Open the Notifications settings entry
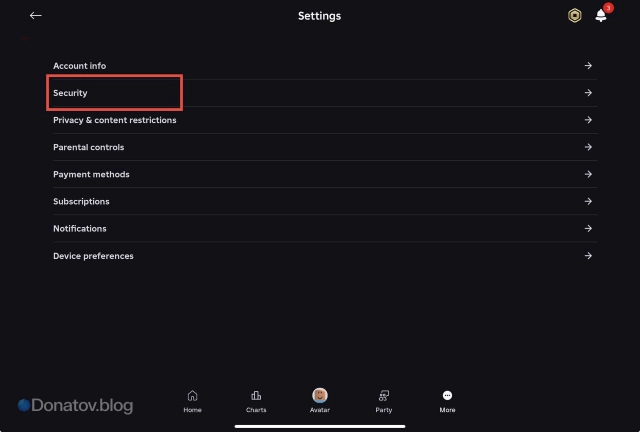 80,228
